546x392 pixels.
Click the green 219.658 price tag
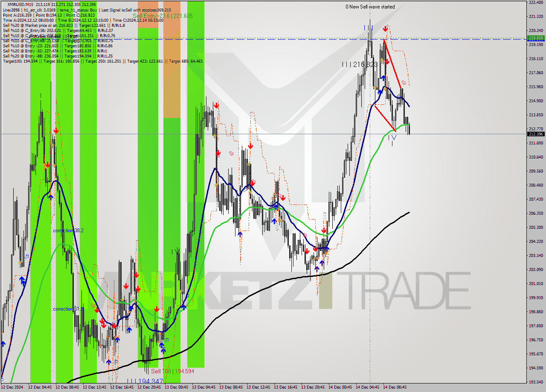[x=536, y=38]
